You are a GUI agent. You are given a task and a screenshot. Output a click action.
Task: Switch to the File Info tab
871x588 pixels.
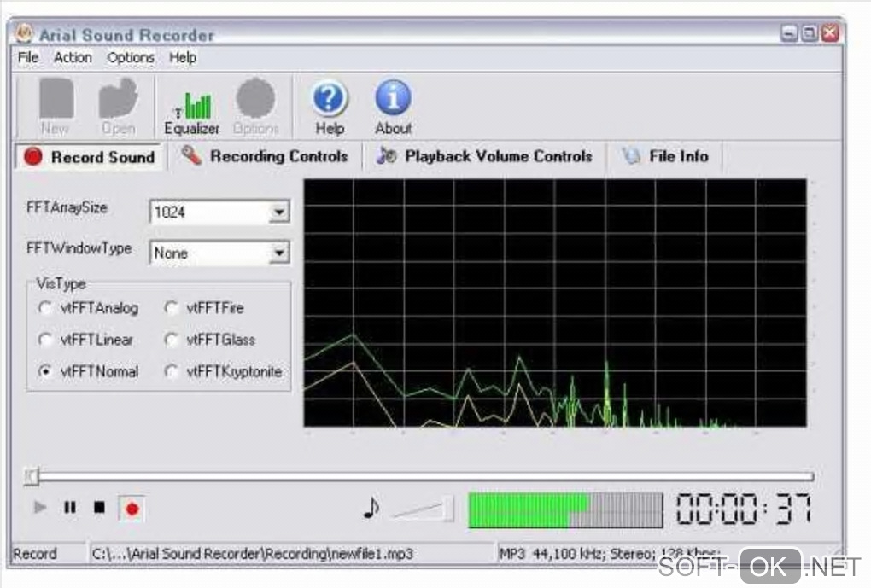click(x=665, y=156)
